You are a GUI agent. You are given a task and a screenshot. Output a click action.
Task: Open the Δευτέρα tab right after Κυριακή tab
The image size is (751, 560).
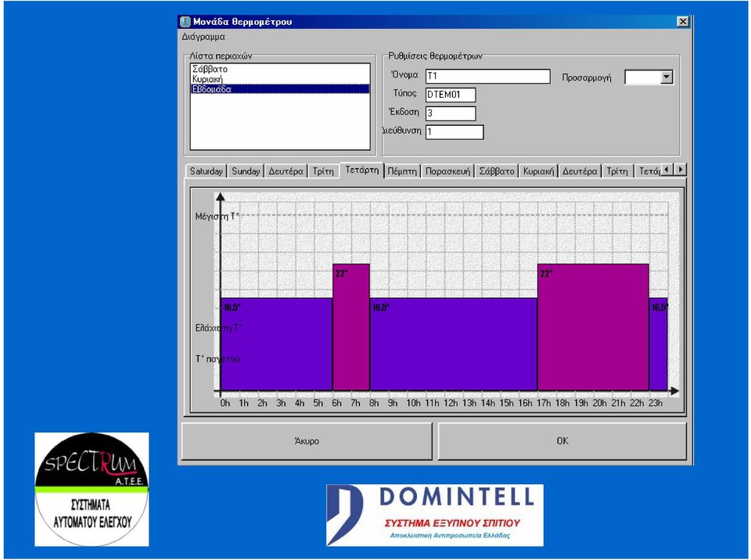point(580,171)
